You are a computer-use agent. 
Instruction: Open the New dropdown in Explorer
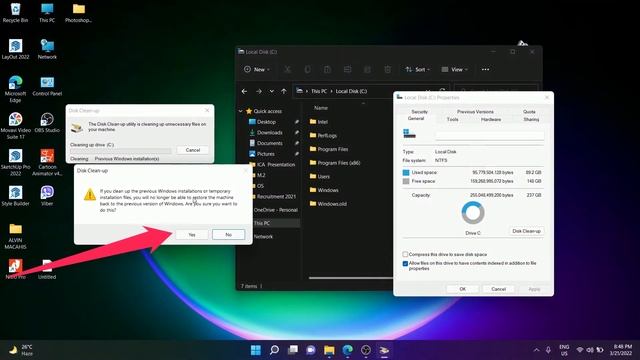(257, 69)
